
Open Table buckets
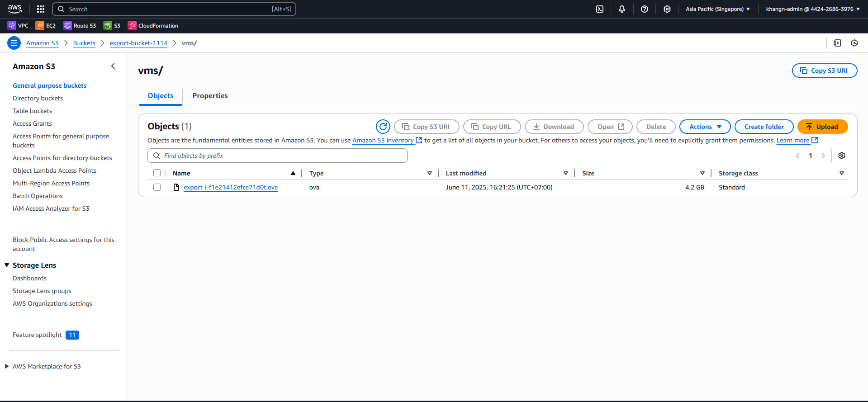coord(33,111)
